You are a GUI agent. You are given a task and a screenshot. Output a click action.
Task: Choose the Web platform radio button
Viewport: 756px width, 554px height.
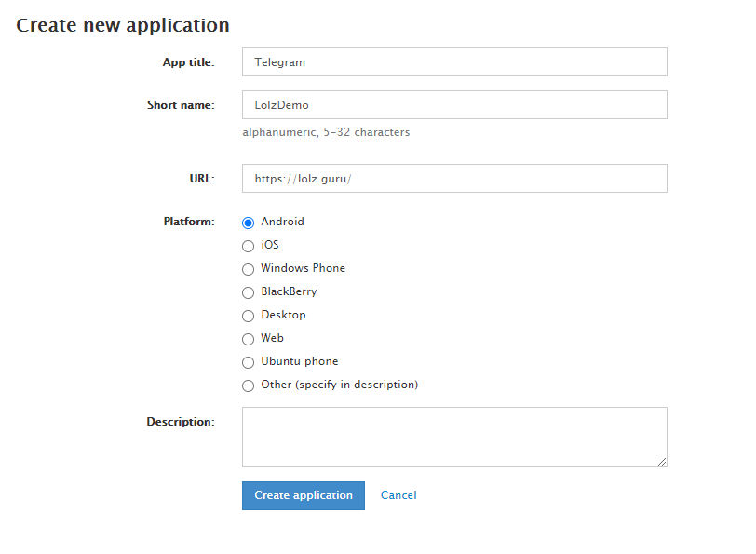pyautogui.click(x=248, y=339)
